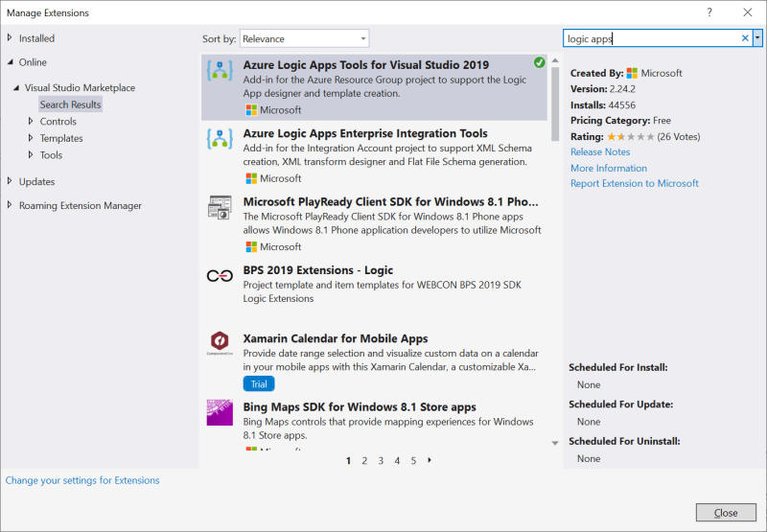The width and height of the screenshot is (767, 532).
Task: Select BPS 2019 Extensions - Logic title
Action: (318, 270)
